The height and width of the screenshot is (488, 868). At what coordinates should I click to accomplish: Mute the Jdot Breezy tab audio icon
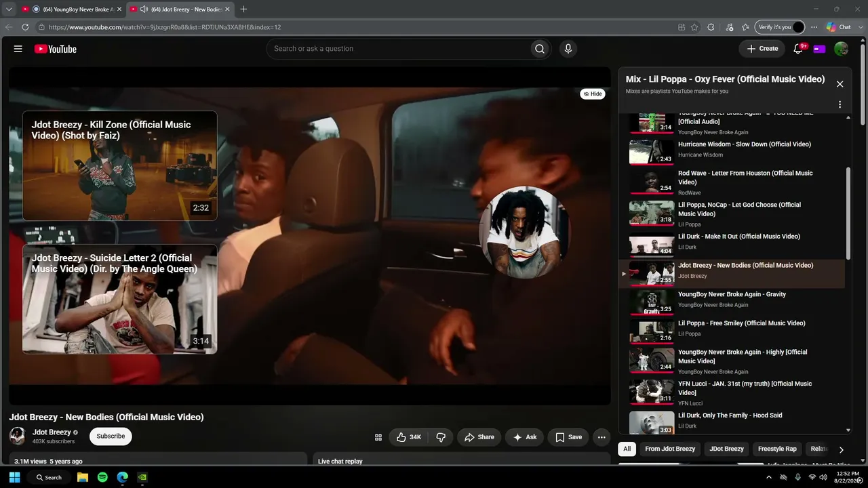(144, 9)
